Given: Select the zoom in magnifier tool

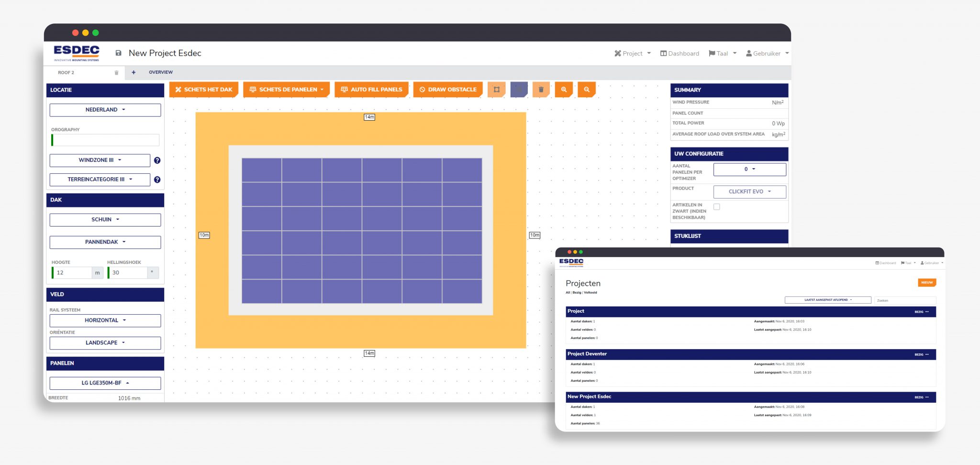Looking at the screenshot, I should point(564,89).
